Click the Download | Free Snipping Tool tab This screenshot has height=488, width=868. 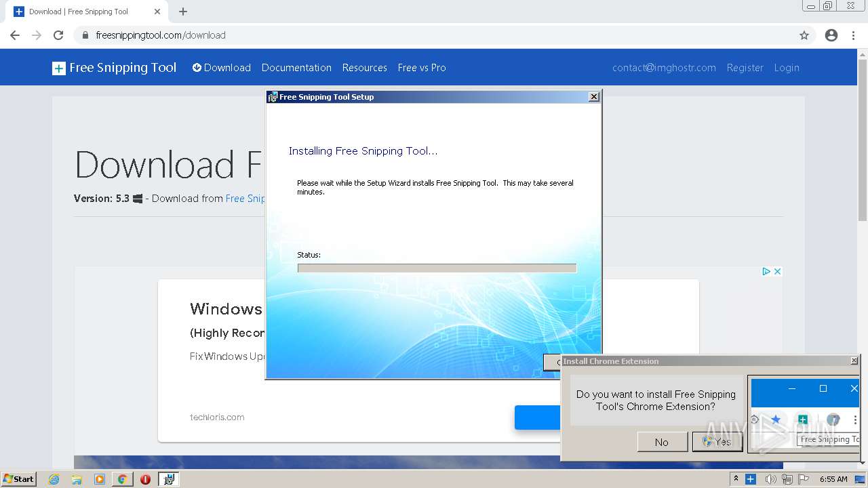86,12
